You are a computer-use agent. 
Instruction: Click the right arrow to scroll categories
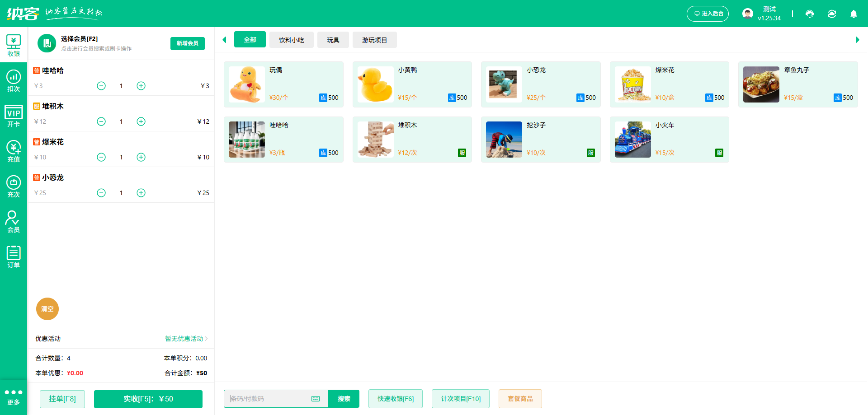(857, 40)
